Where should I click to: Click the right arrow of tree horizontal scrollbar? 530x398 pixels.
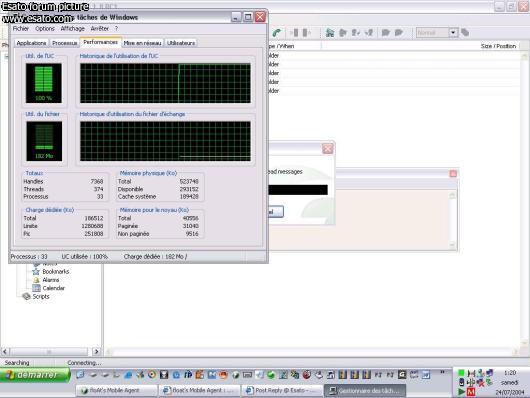[x=96, y=352]
